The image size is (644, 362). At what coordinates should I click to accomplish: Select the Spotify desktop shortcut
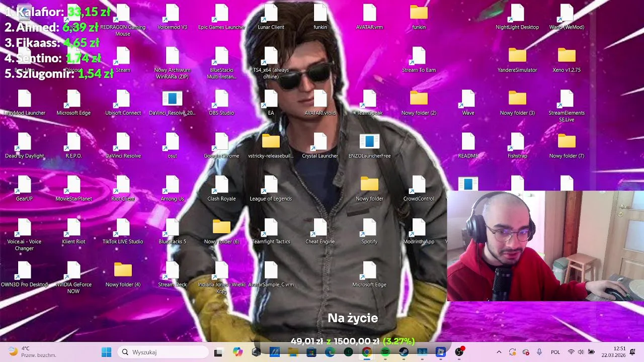tap(369, 232)
